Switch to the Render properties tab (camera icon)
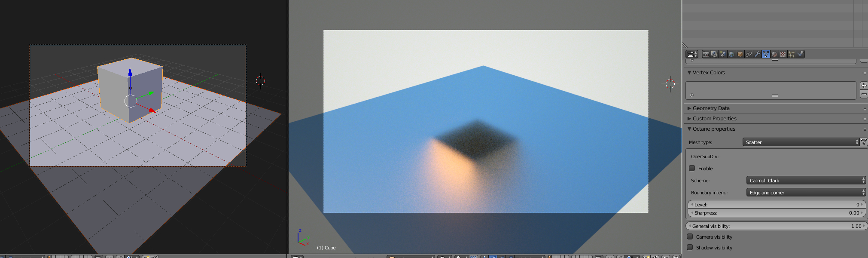 pos(706,54)
